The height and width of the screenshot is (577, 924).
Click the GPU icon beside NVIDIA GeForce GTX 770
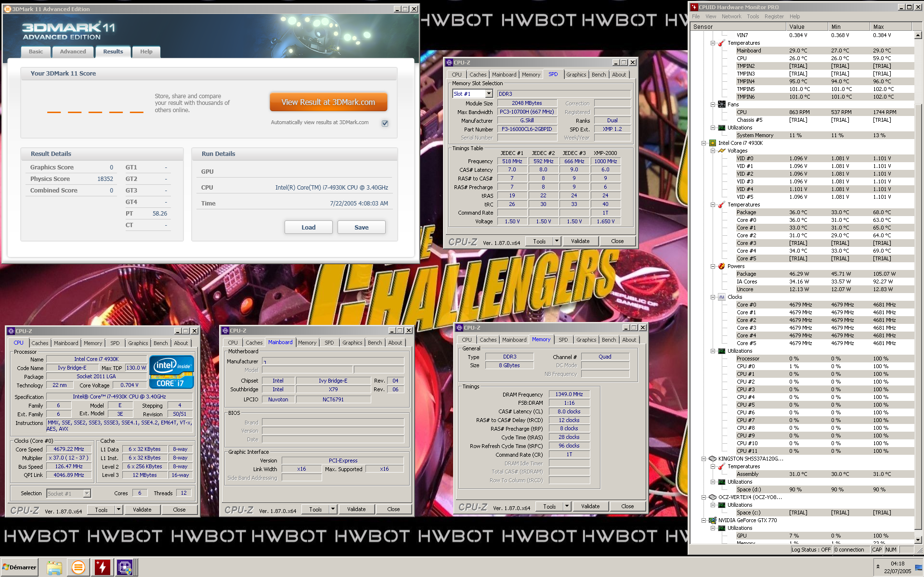click(712, 520)
